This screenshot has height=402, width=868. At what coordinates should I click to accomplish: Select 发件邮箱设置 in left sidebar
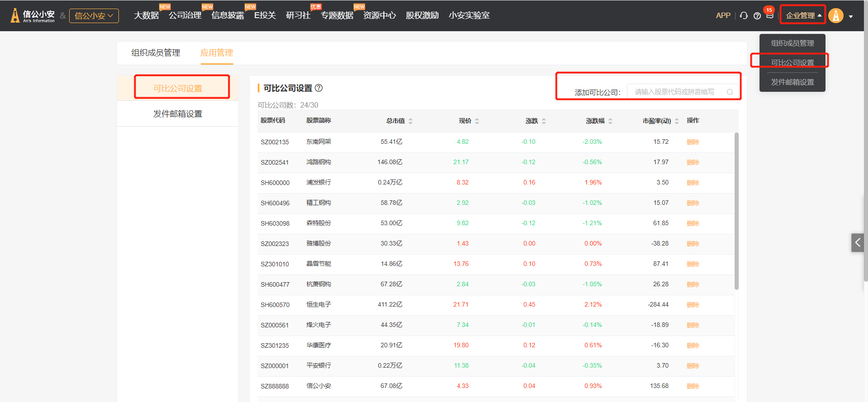point(178,114)
